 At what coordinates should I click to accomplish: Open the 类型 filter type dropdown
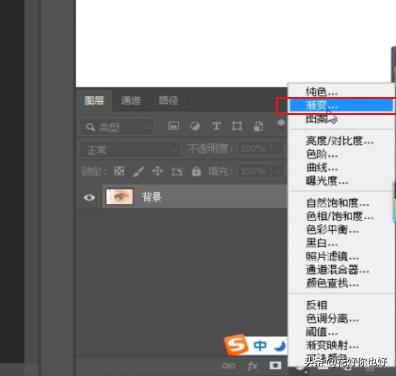pos(117,127)
